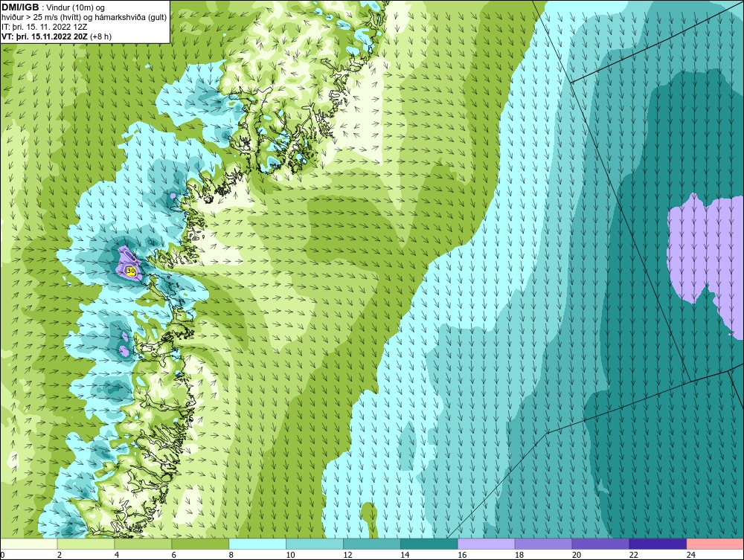Click the 22–24 m/s dark indigo legend swatch

click(x=658, y=544)
